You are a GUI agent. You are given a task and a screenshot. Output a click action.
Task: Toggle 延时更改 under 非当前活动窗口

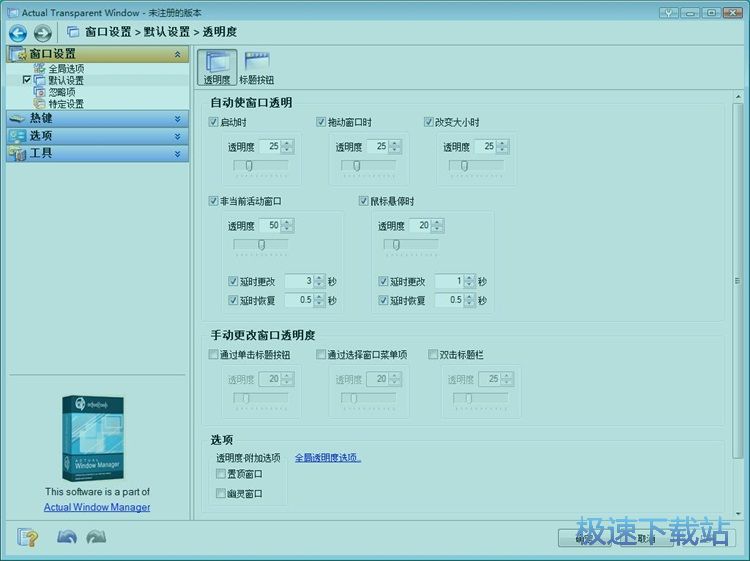click(233, 281)
